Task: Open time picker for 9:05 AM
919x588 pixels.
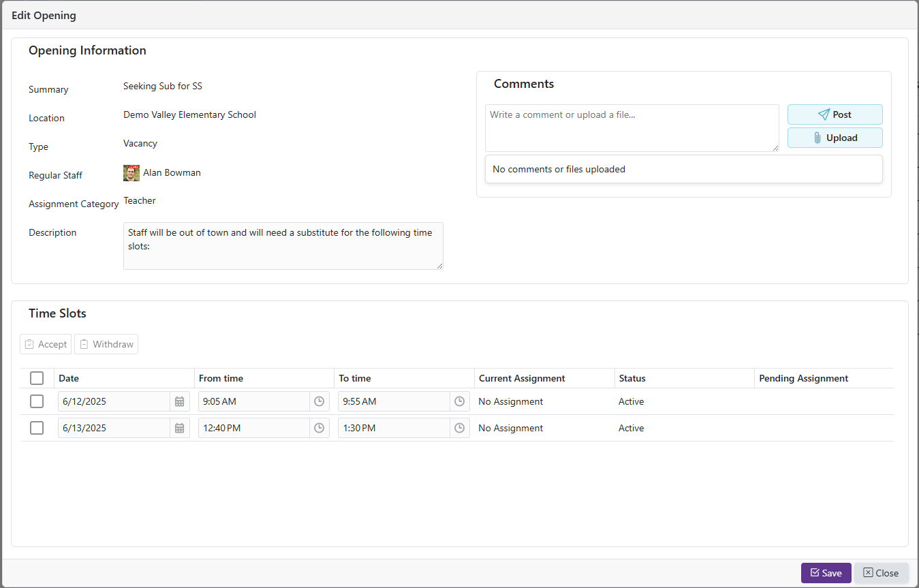Action: 320,402
